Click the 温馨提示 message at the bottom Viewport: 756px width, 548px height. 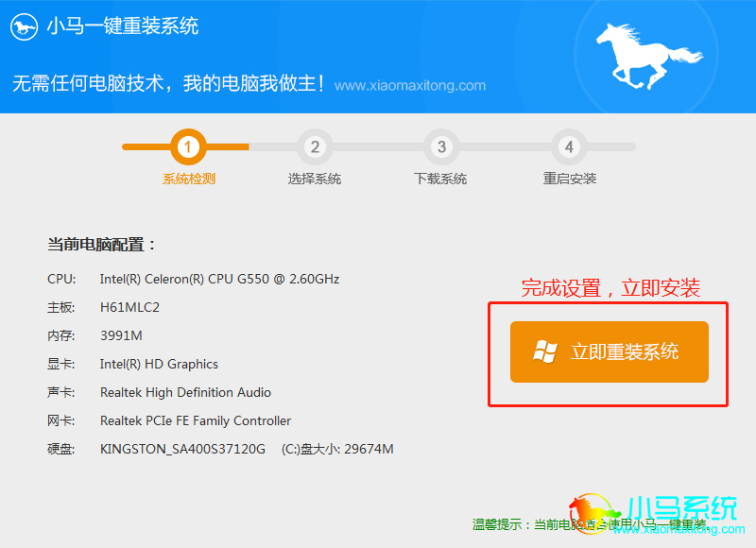pos(589,524)
